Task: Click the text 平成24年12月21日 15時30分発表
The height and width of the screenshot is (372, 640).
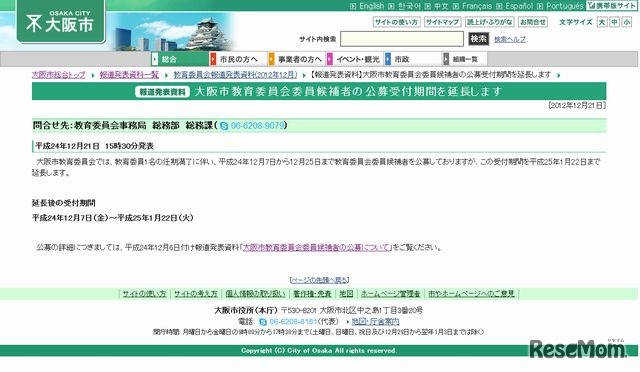Action: 94,146
